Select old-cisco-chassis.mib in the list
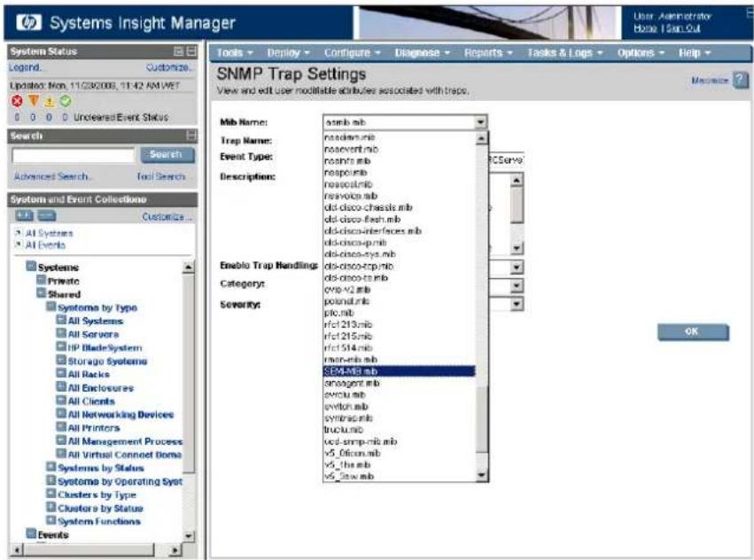This screenshot has height=560, width=754. pyautogui.click(x=399, y=207)
